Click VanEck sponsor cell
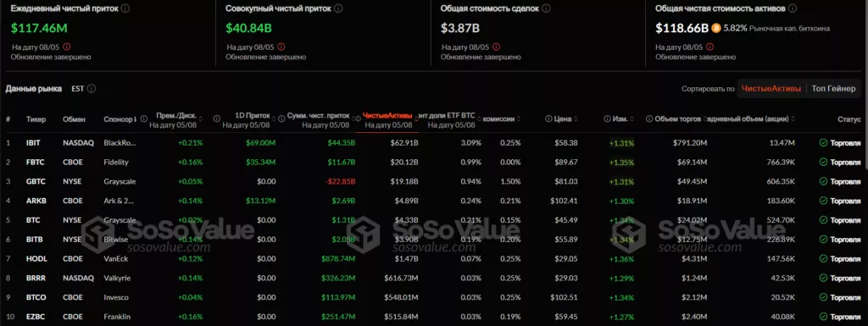868x326 pixels. pyautogui.click(x=116, y=258)
